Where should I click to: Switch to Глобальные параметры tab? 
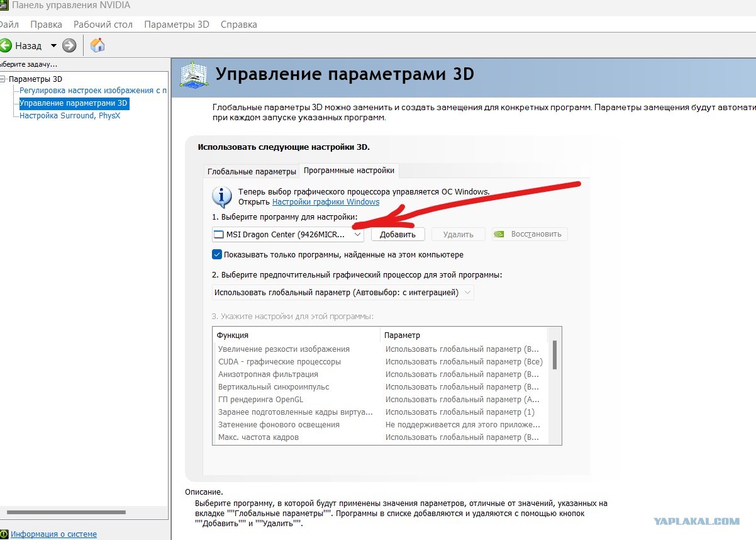pos(252,171)
